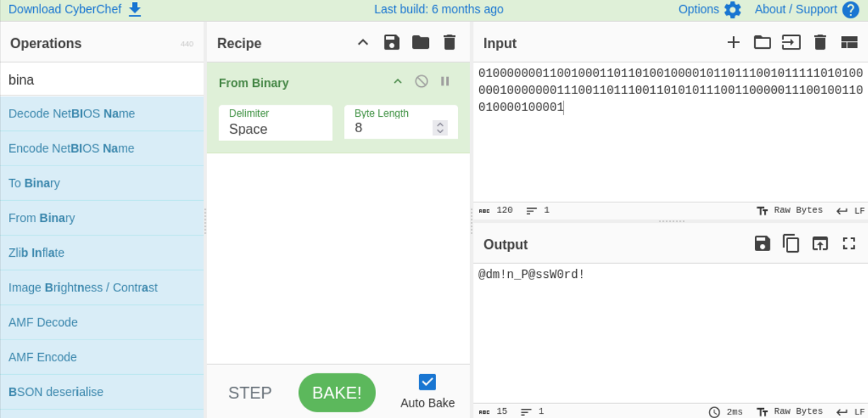
Task: Clear the recipe with trash icon
Action: point(450,42)
